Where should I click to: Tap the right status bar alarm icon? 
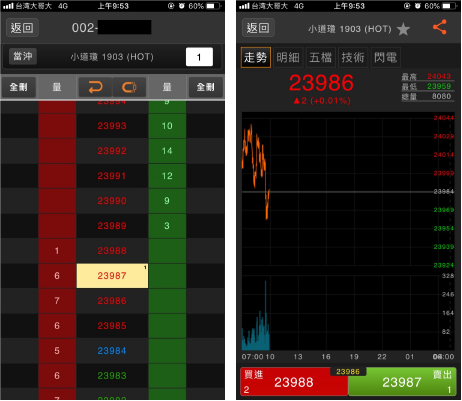417,6
